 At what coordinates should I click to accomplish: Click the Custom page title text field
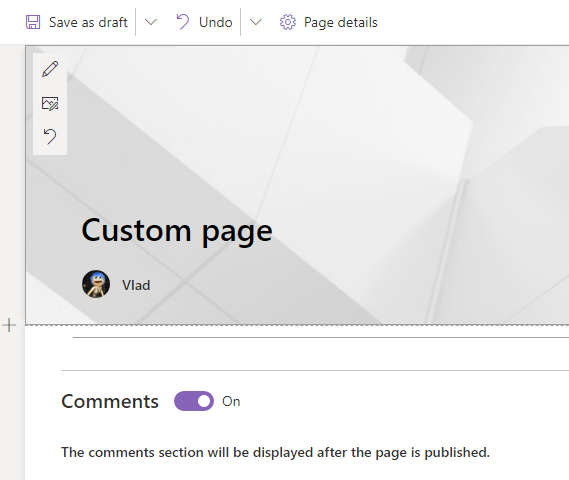177,231
